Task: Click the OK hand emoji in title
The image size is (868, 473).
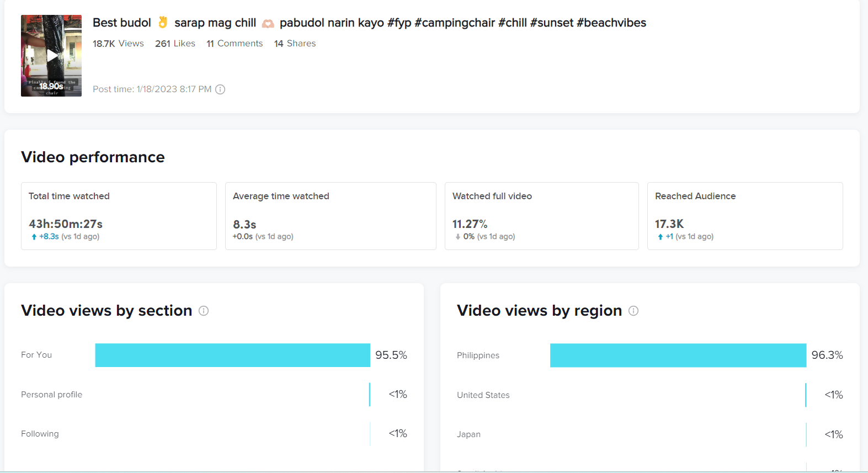Action: pos(163,23)
